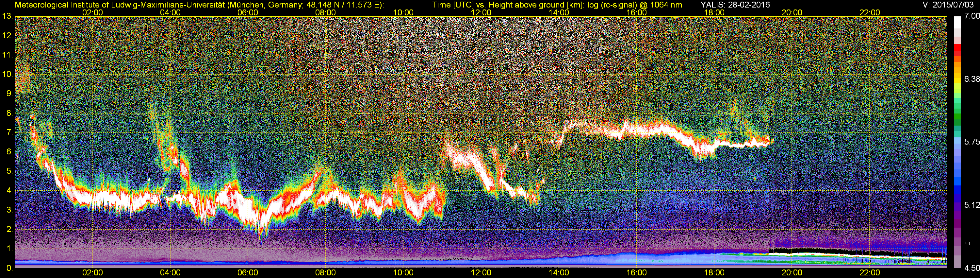
Task: Click the 8 km height axis label
Action: pos(9,113)
